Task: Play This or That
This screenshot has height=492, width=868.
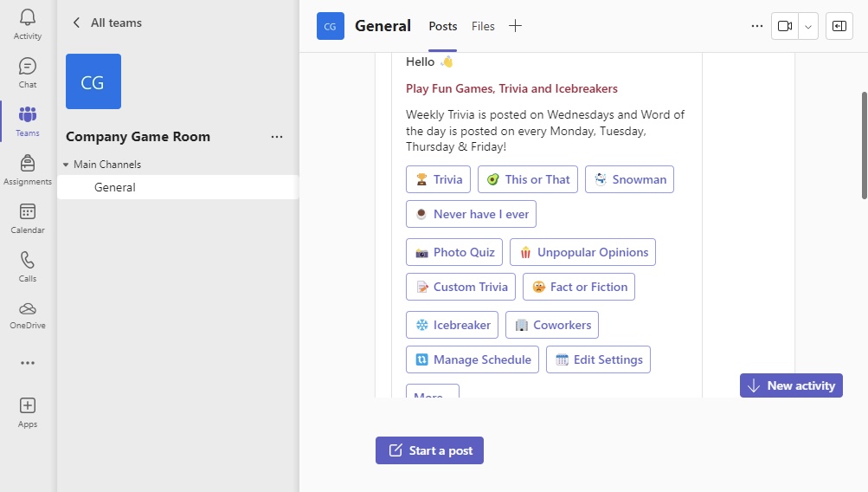Action: pyautogui.click(x=528, y=179)
